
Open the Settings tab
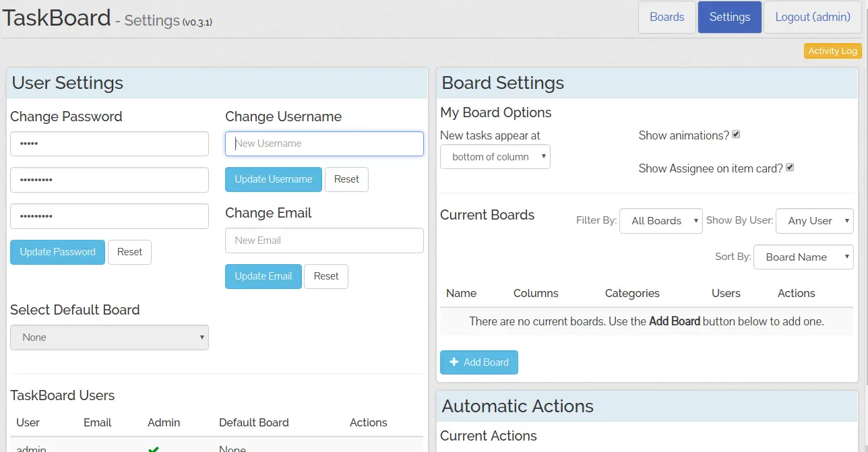click(730, 18)
